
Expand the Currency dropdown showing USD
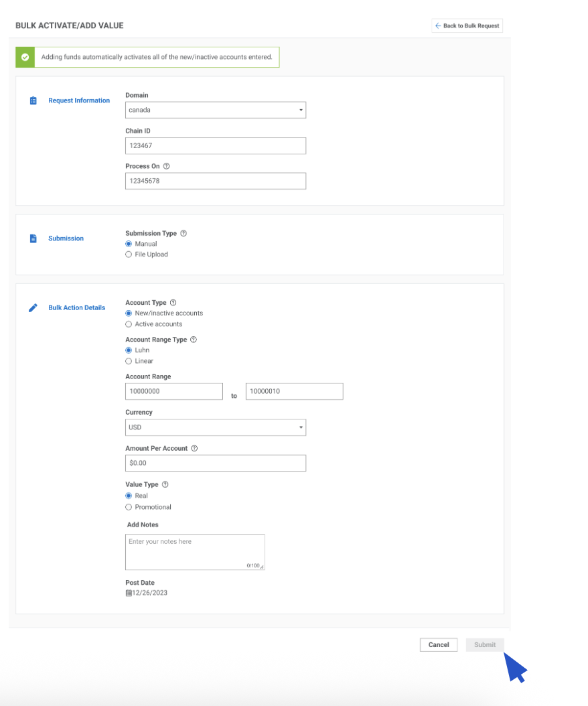215,427
